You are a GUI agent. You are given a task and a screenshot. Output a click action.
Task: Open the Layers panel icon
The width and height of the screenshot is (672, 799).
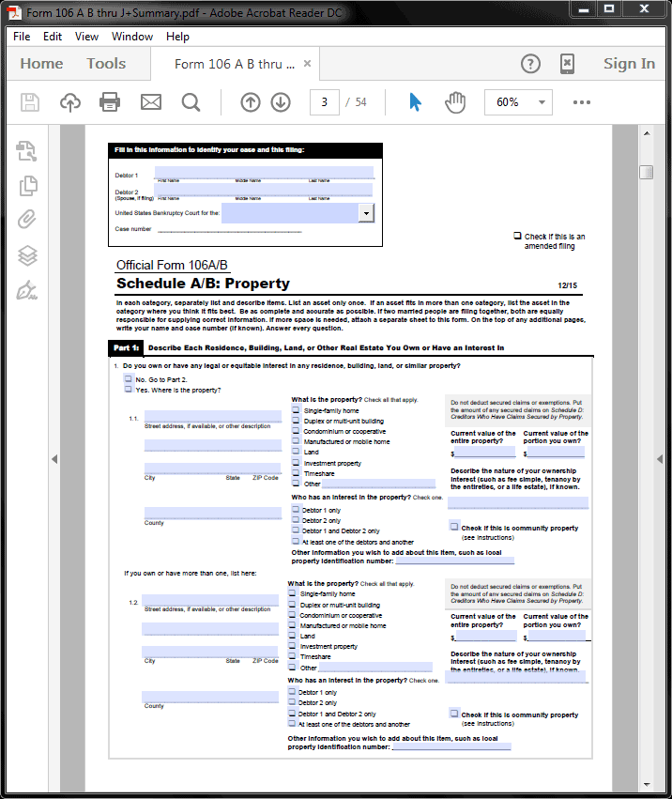(27, 255)
